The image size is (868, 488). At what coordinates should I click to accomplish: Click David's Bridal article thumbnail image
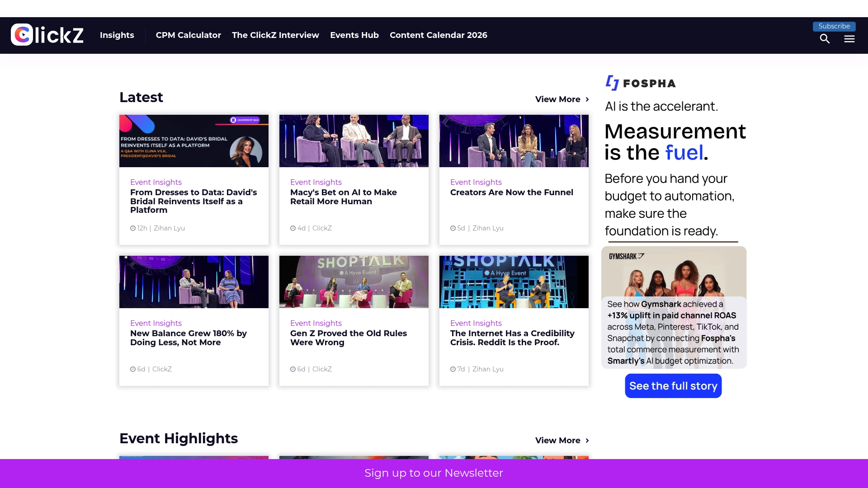pos(194,141)
